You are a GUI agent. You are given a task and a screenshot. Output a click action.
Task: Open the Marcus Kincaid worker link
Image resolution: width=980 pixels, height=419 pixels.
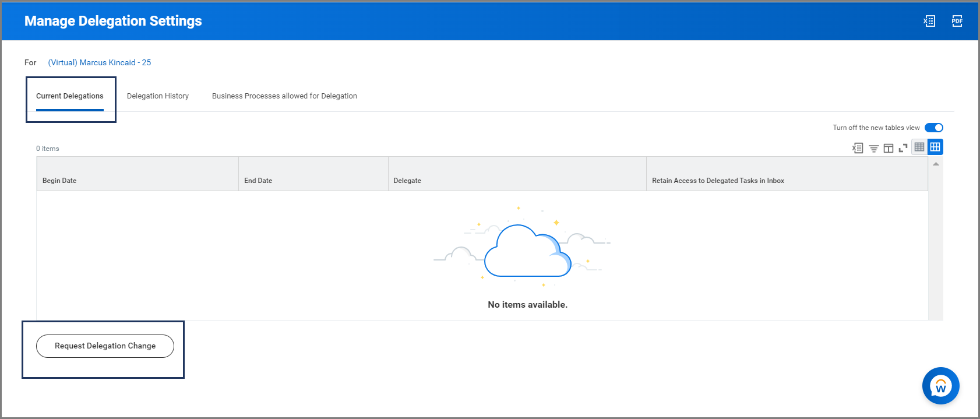(x=100, y=62)
